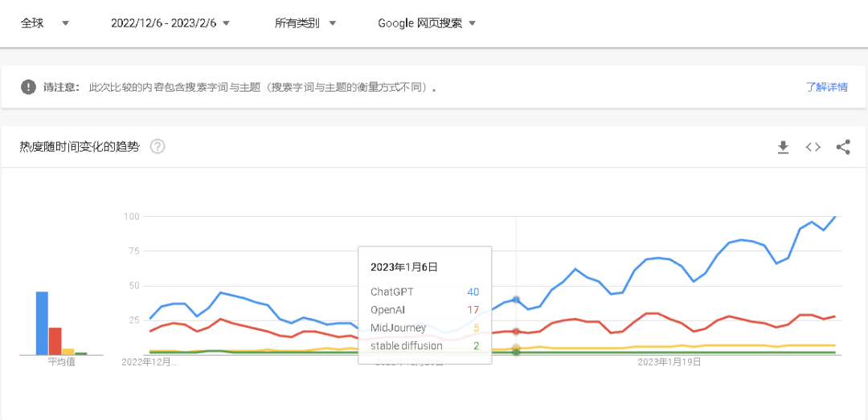Click the 2023年1月19日 axis date label
This screenshot has width=868, height=420.
click(x=669, y=362)
